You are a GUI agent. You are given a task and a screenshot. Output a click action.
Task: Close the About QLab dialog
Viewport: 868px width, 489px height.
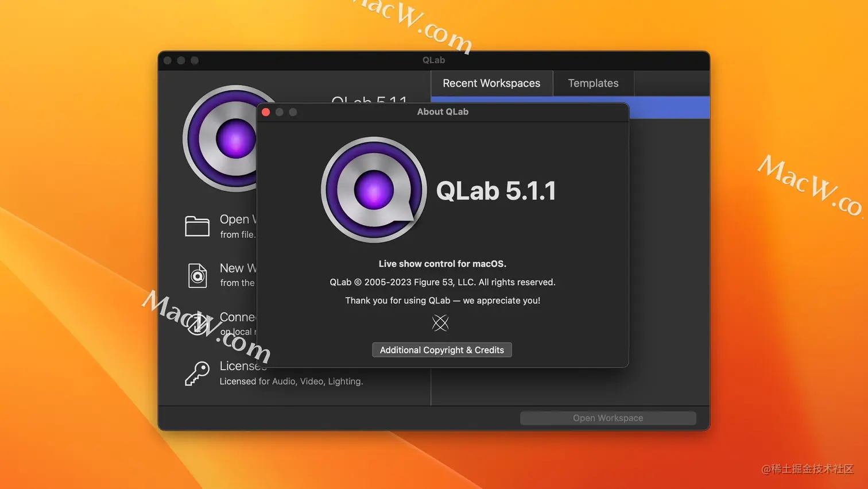click(x=266, y=112)
